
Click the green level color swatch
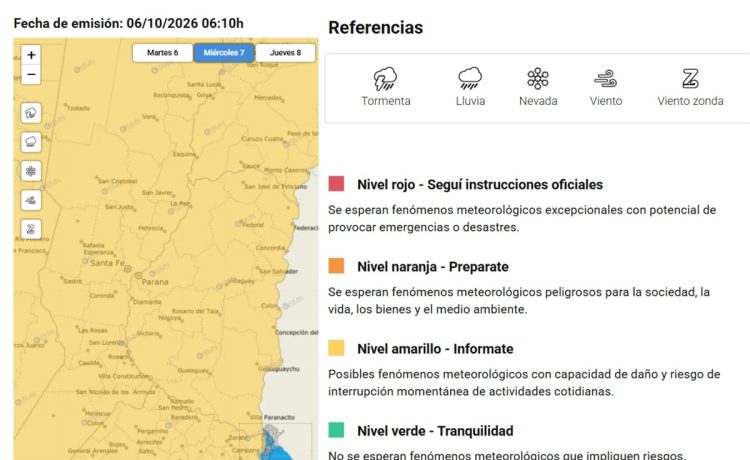coord(336,430)
